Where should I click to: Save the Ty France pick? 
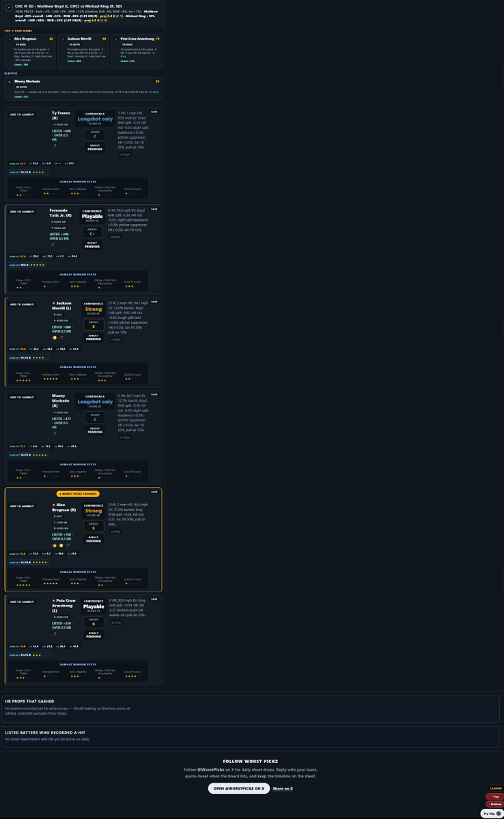point(154,112)
